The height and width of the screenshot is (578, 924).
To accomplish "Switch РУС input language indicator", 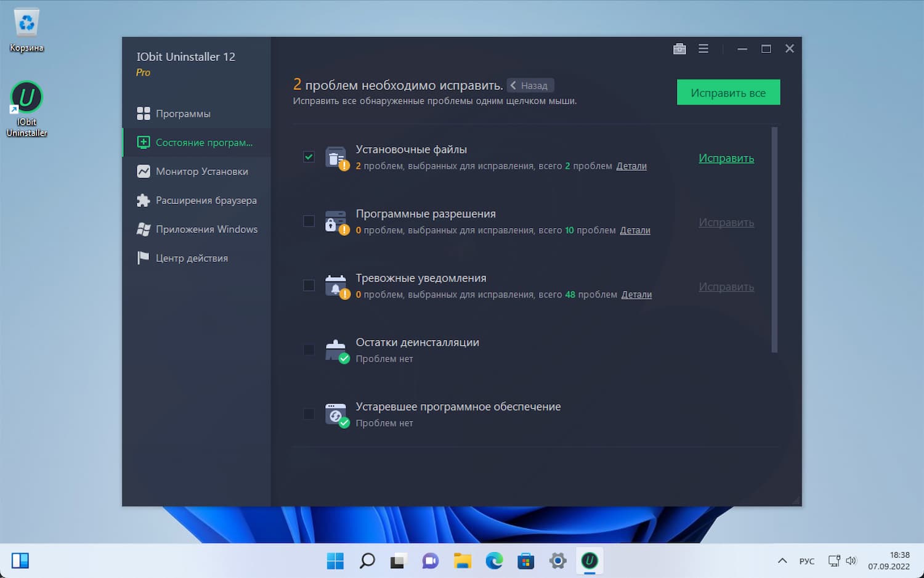I will [807, 561].
